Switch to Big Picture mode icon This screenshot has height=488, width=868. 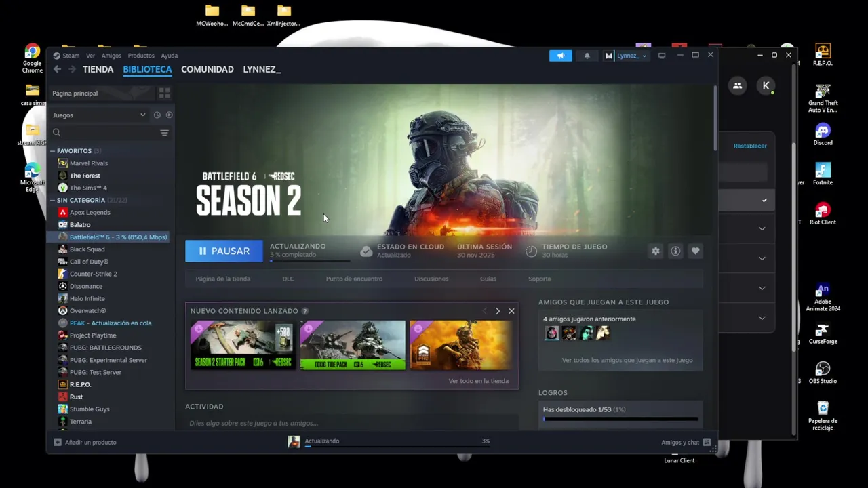pos(662,56)
